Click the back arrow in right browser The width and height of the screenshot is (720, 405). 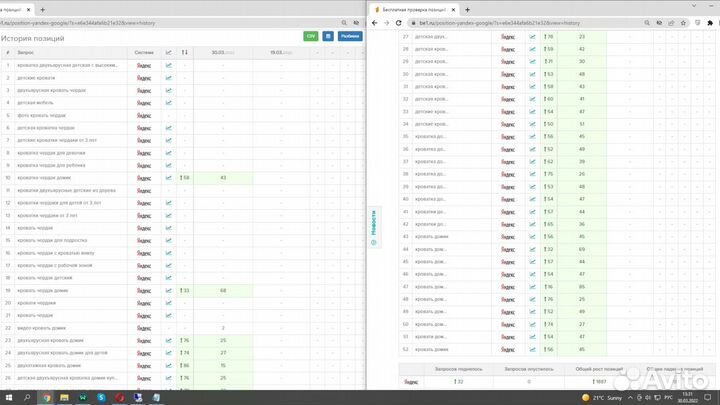[x=375, y=22]
